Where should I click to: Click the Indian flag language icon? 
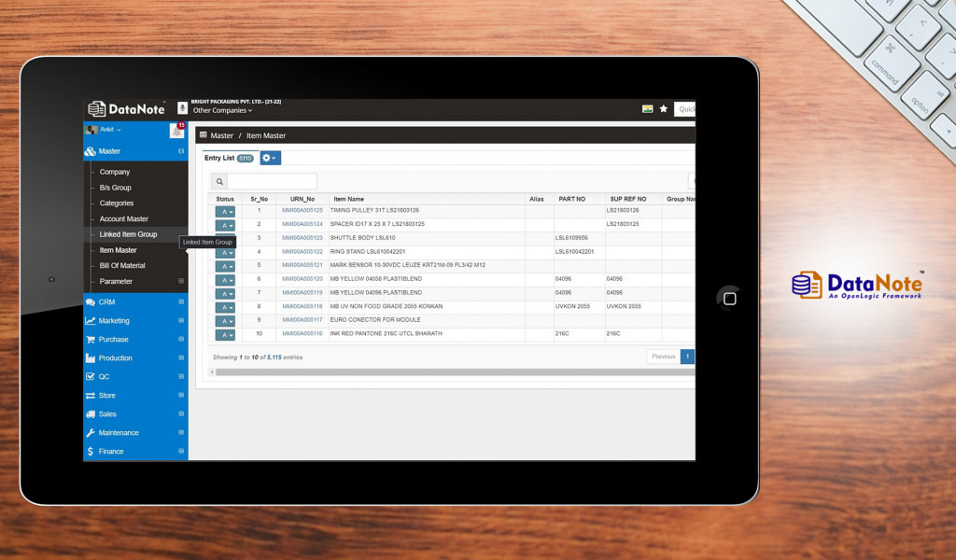coord(647,109)
